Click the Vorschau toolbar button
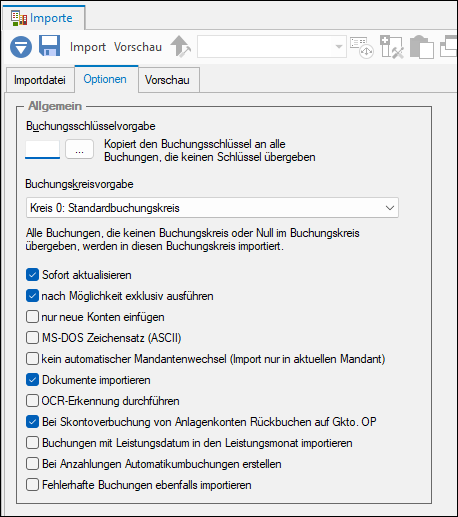The height and width of the screenshot is (517, 458). click(x=138, y=47)
